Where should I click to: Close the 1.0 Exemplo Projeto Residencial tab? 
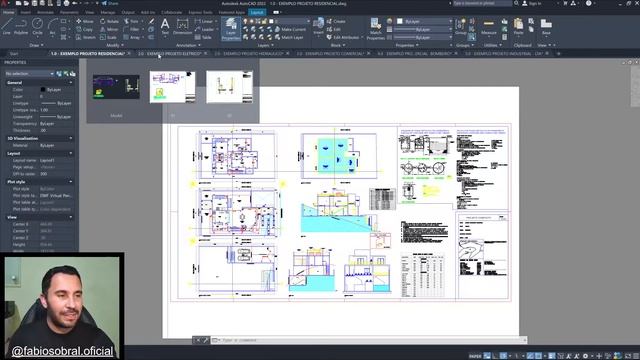(129, 53)
